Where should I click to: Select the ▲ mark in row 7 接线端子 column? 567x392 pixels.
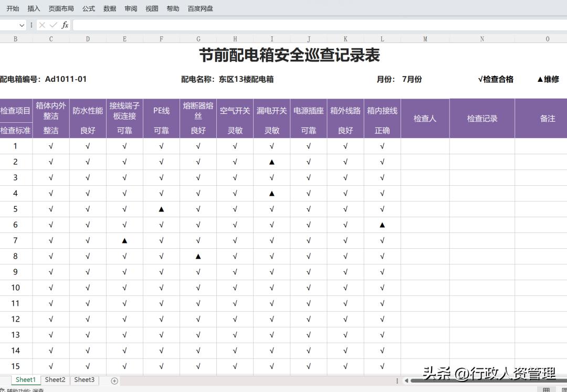tap(124, 240)
